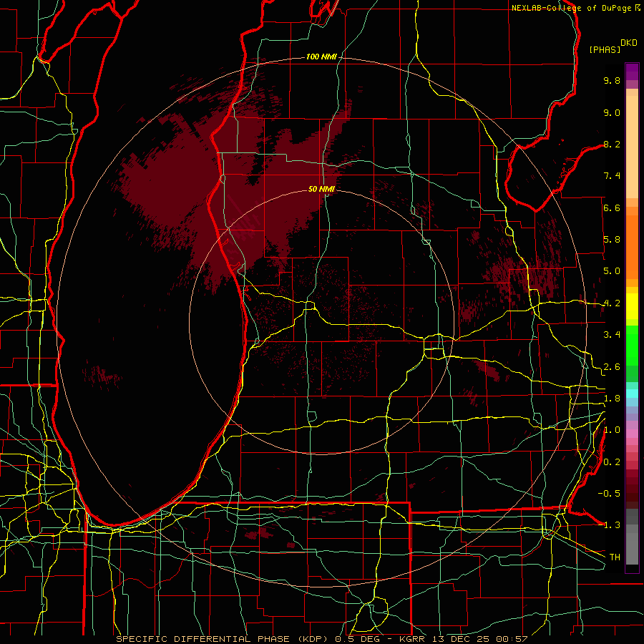Click the 5.0 value on the scale
644x644 pixels.
tap(612, 271)
